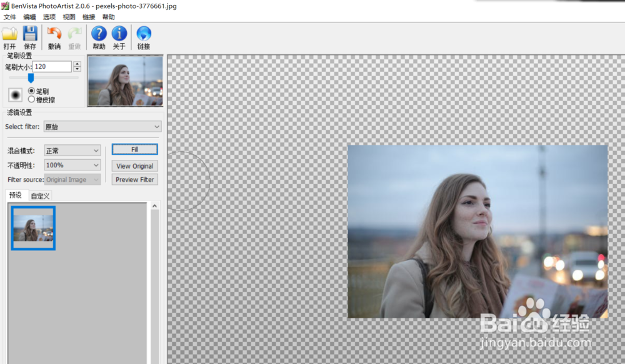Viewport: 625px width, 364px height.
Task: Select the preset thumbnail in the presets list
Action: [x=33, y=228]
